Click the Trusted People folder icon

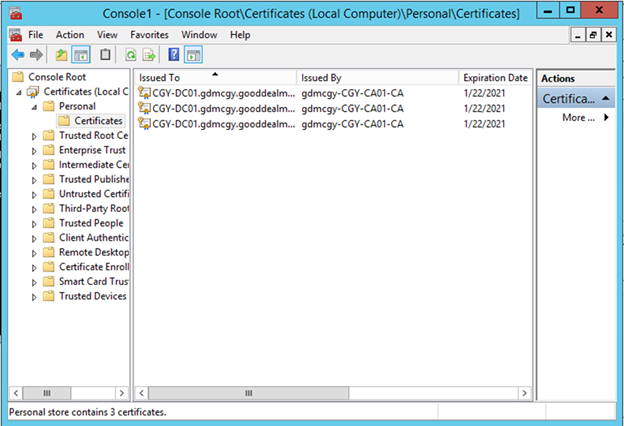(49, 223)
